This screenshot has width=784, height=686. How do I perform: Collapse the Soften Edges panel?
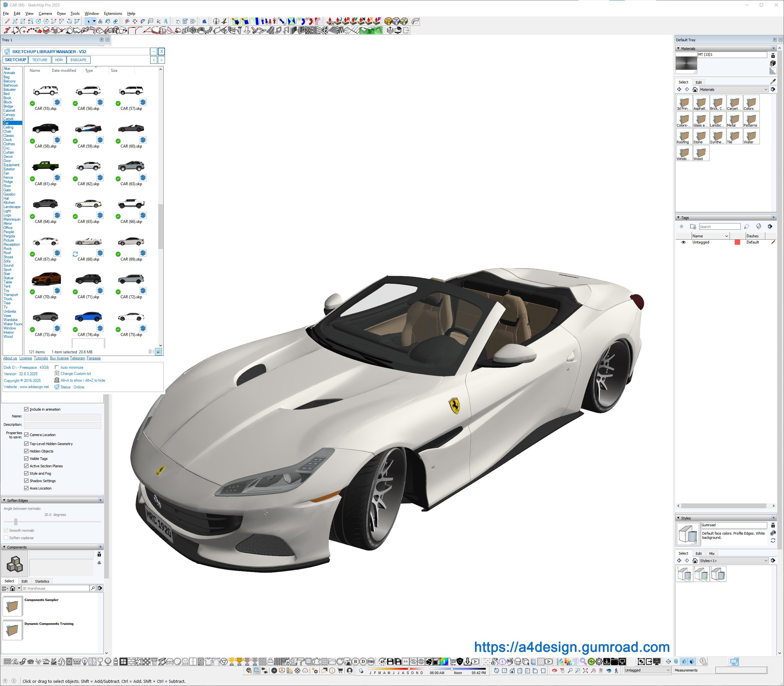(4, 500)
